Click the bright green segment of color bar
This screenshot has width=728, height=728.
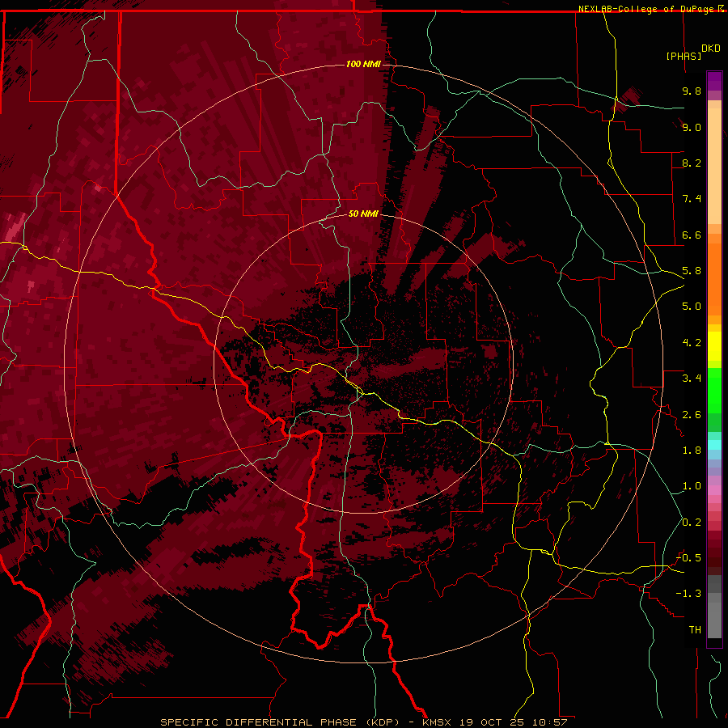pyautogui.click(x=714, y=391)
